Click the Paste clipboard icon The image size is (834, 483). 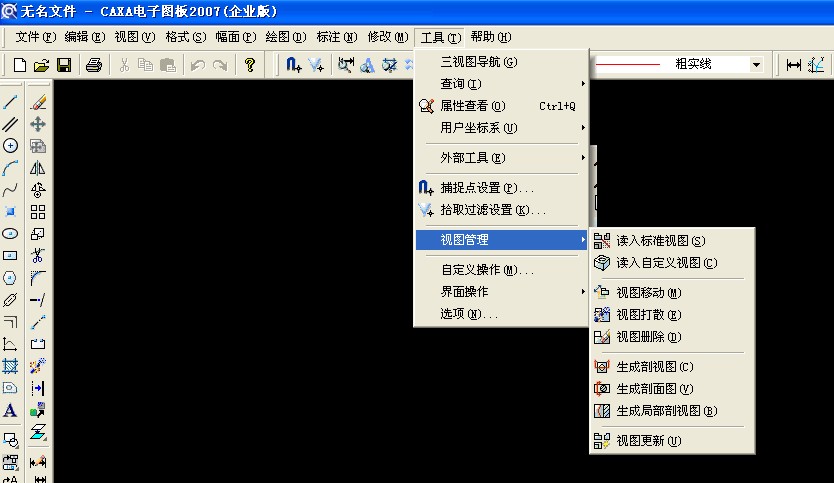coord(168,65)
